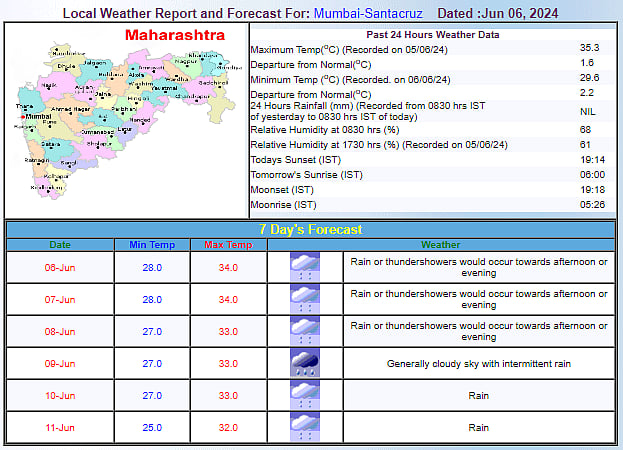This screenshot has width=623, height=450.
Task: Click the Past 24 Hours Weather Data heading
Action: 432,35
